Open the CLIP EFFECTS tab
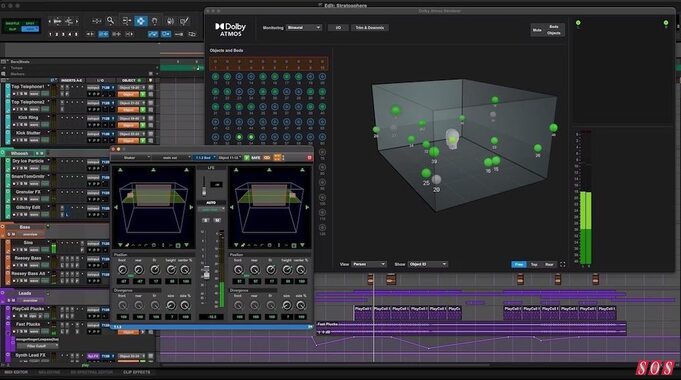 (137, 372)
